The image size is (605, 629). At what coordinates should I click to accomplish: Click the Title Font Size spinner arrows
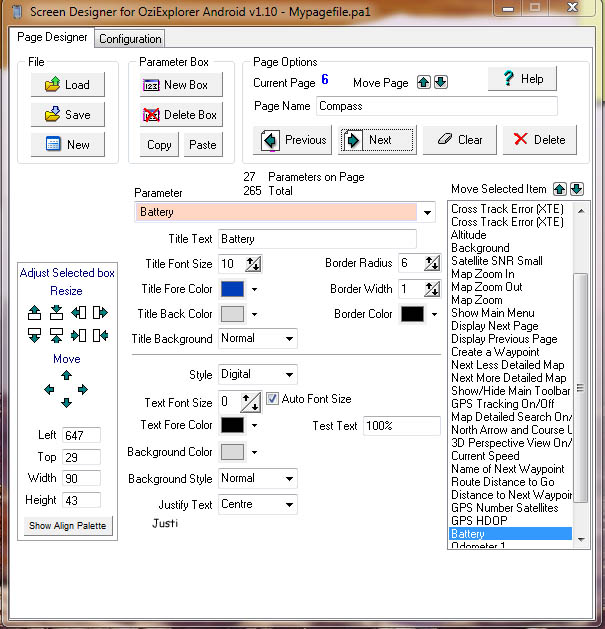coord(253,264)
